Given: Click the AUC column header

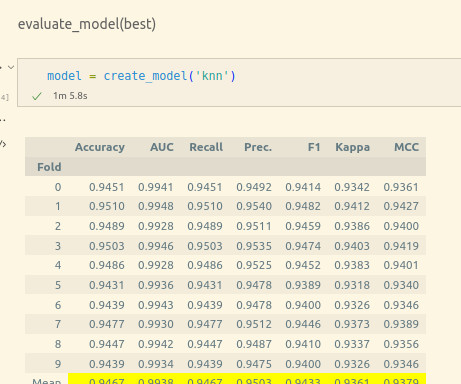Looking at the screenshot, I should (162, 147).
